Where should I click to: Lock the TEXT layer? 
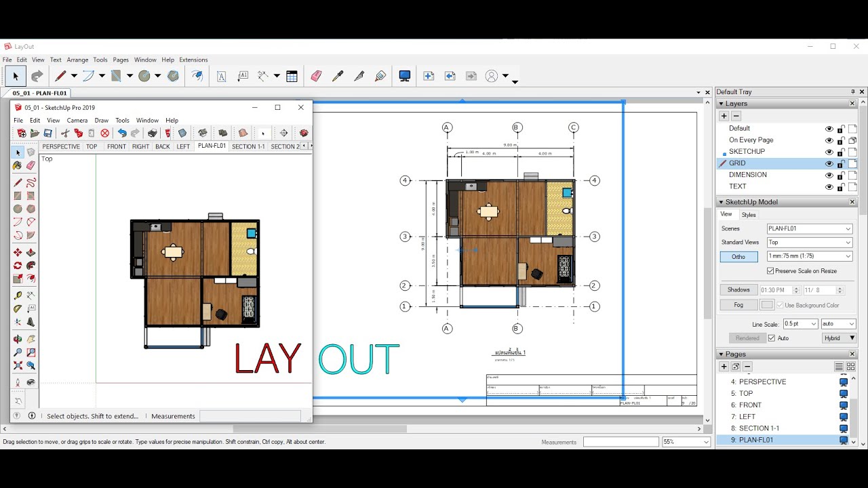(841, 186)
